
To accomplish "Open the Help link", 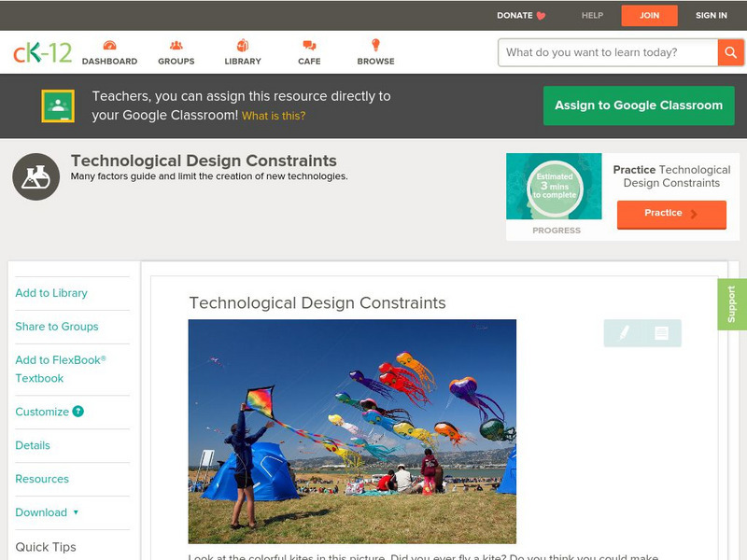I will pos(592,15).
